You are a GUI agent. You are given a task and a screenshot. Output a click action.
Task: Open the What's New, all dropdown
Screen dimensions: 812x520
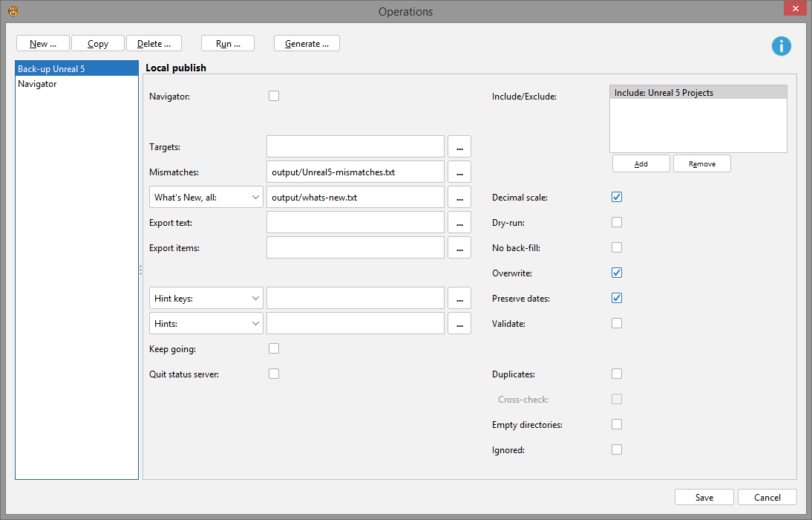click(x=206, y=198)
